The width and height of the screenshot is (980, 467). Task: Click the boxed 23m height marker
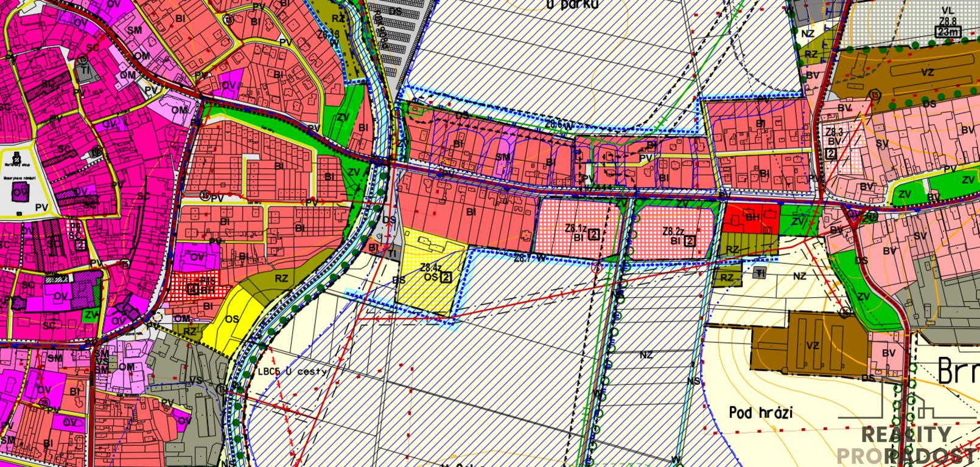[x=948, y=32]
